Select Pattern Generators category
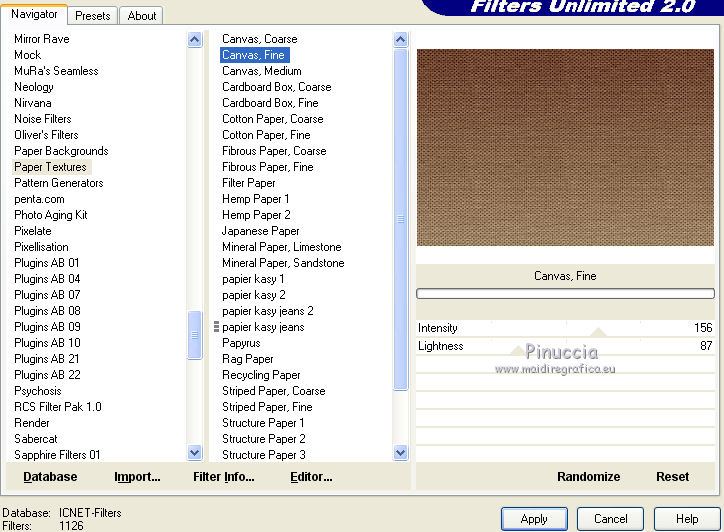The width and height of the screenshot is (724, 532). coord(59,183)
